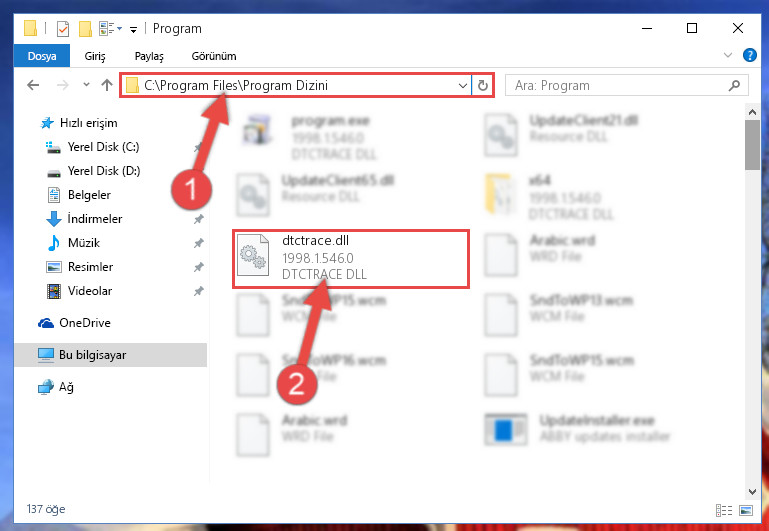Select the UpdateClient65.dll file

pos(315,194)
